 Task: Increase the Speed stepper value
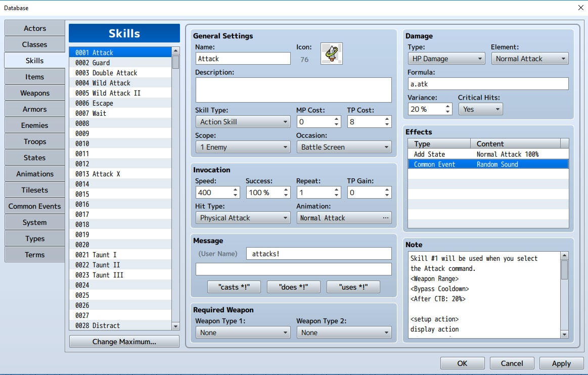(x=236, y=190)
